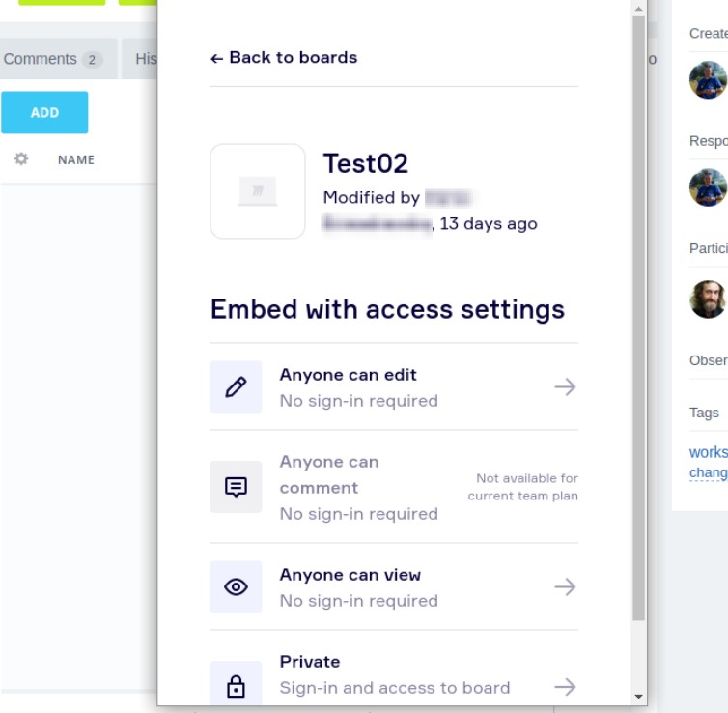This screenshot has height=713, width=728.
Task: Click the blue ADD button
Action: coord(44,112)
